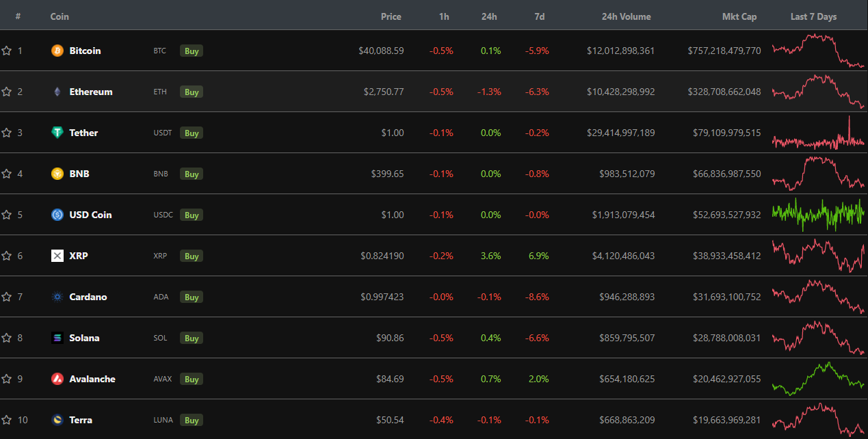Click Buy button for BNB
The width and height of the screenshot is (868, 439).
pyautogui.click(x=192, y=174)
